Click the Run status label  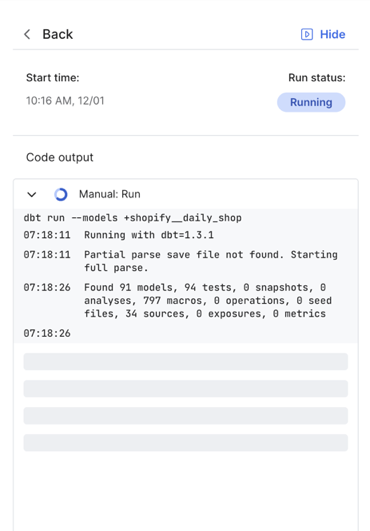tap(317, 78)
